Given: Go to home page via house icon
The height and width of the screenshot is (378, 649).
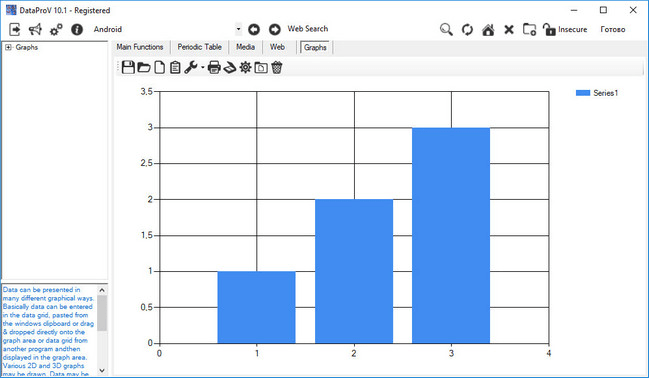Looking at the screenshot, I should pos(488,29).
